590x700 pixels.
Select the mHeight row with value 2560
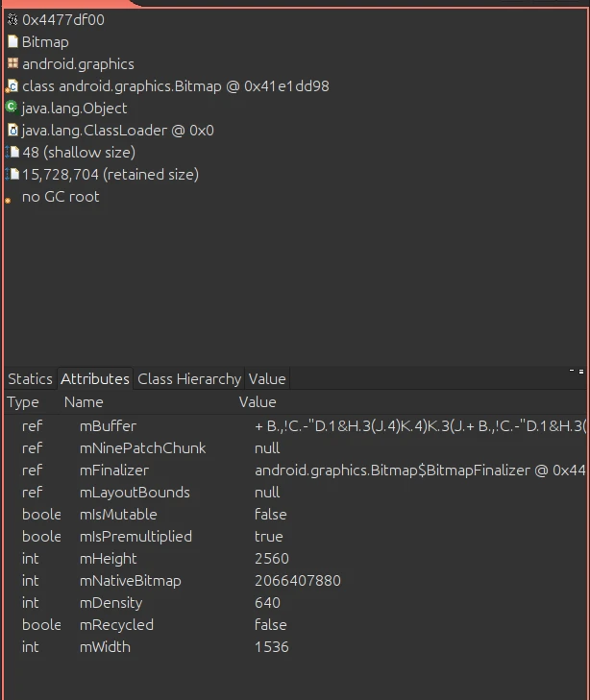pos(108,558)
